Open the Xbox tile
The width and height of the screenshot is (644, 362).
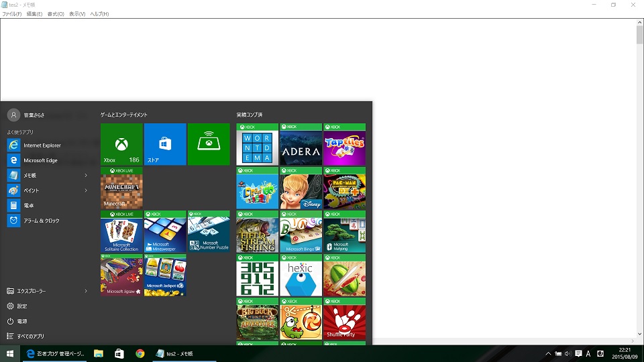coord(121,144)
